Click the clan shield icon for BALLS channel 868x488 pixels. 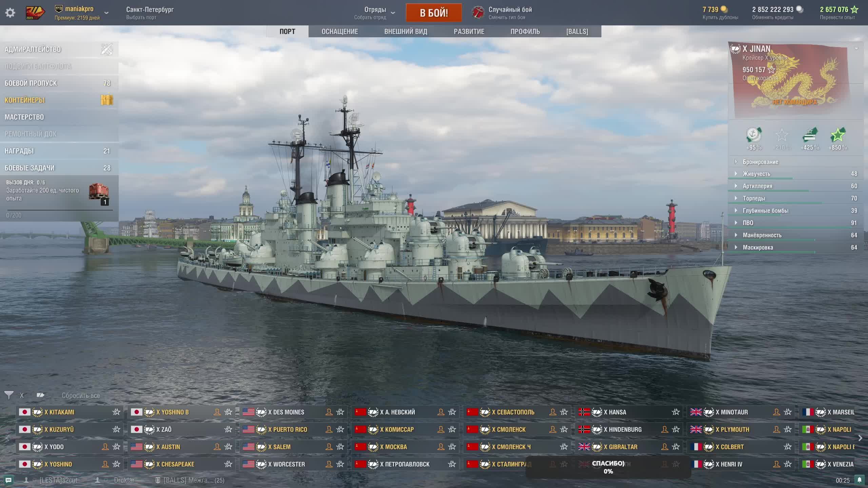(158, 480)
